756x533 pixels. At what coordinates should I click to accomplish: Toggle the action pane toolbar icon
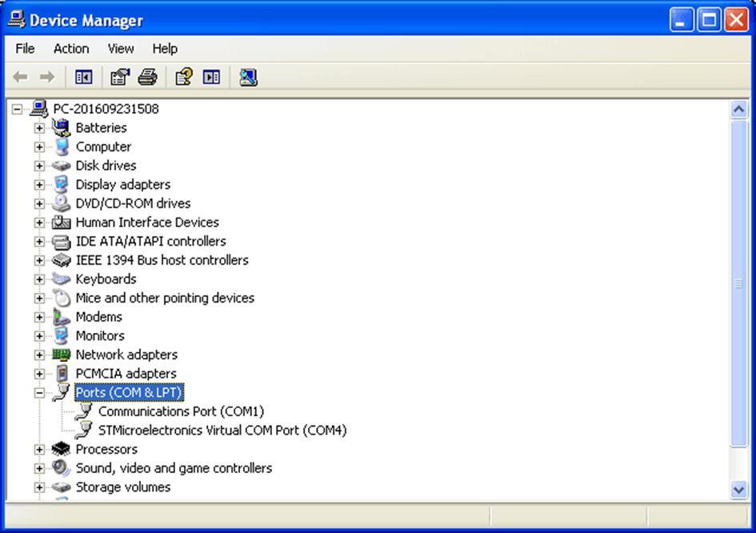(212, 77)
